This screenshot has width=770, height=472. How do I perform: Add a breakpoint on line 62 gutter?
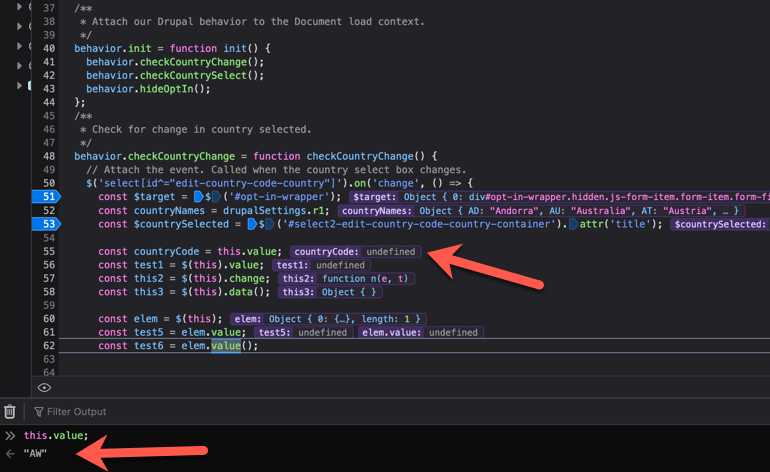pyautogui.click(x=49, y=345)
